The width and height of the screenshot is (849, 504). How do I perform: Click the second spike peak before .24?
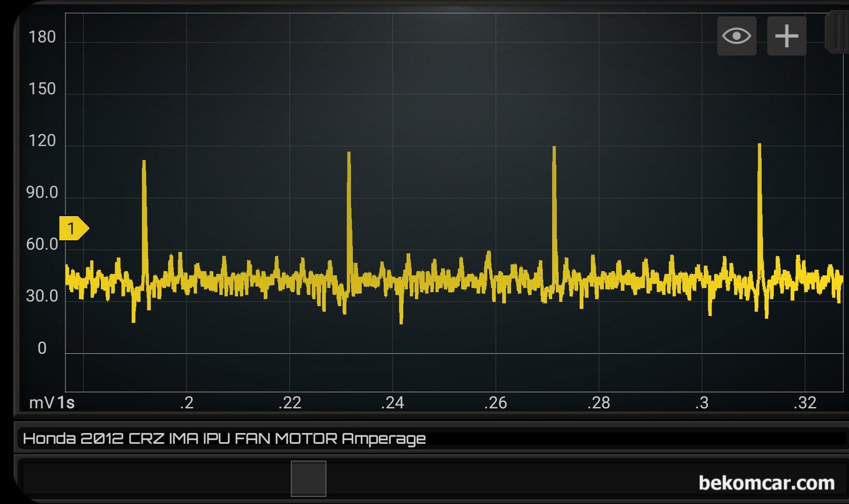(x=349, y=154)
